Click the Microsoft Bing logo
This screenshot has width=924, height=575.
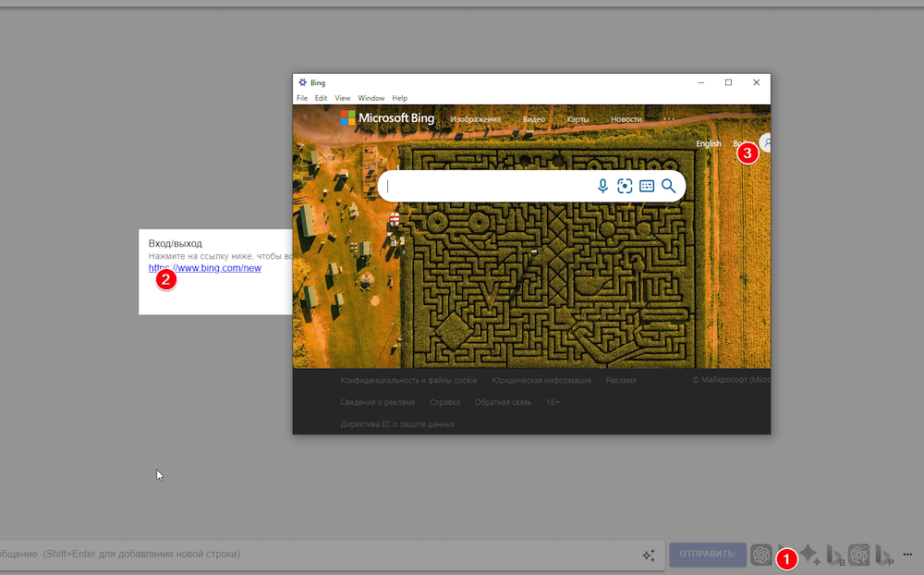pyautogui.click(x=387, y=118)
